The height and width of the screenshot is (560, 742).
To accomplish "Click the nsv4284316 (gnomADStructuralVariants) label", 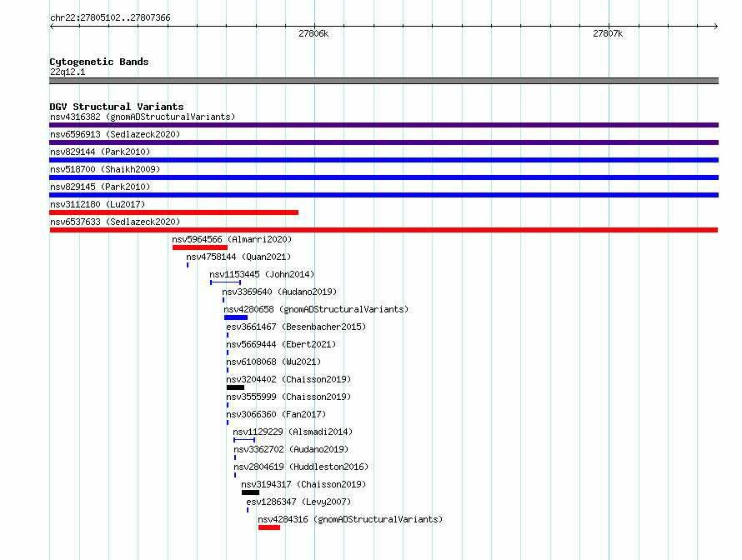I will coord(350,519).
